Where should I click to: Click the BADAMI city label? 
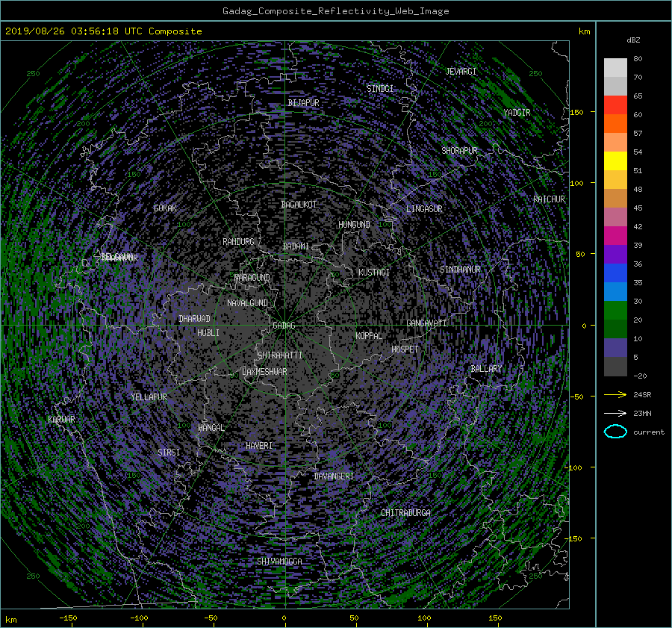[x=296, y=246]
